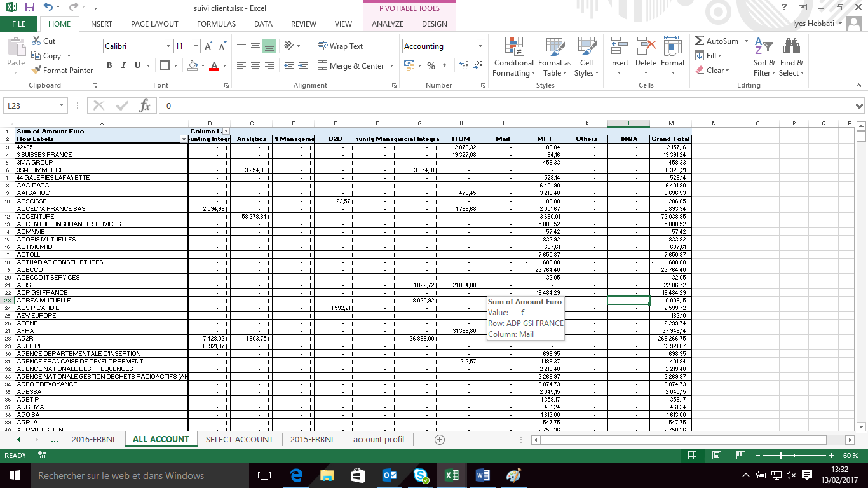Switch to the SELECT ACCOUNT sheet
This screenshot has height=488, width=868.
240,439
